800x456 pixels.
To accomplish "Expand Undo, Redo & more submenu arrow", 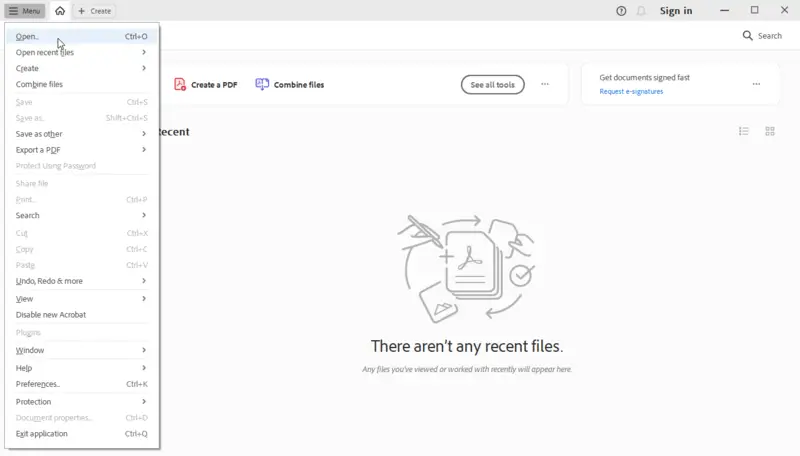I will point(144,281).
